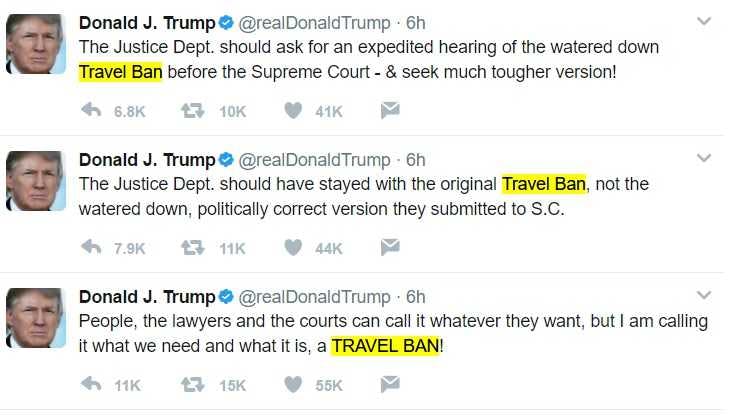Screen dimensions: 739x420
Task: Expand options chevron on the second tweet
Action: point(704,158)
